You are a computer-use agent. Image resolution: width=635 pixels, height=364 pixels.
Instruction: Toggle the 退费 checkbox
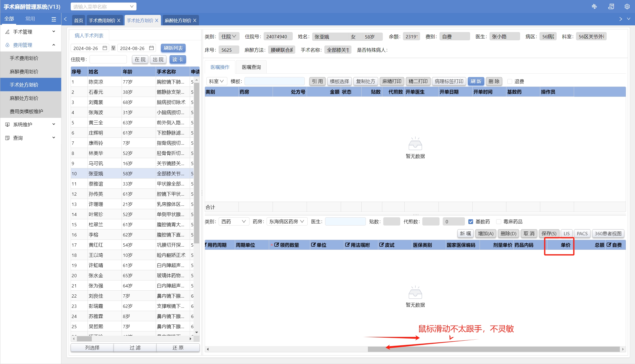(509, 82)
